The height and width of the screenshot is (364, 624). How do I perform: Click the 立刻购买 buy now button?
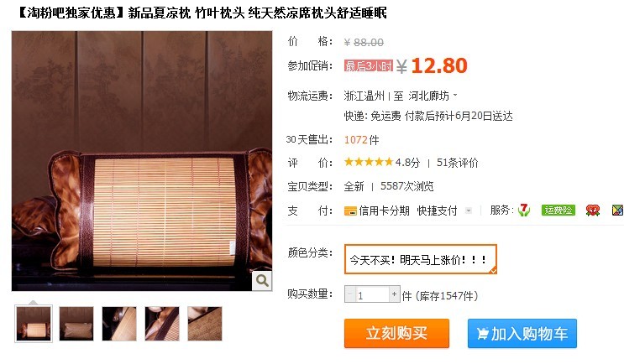[396, 333]
